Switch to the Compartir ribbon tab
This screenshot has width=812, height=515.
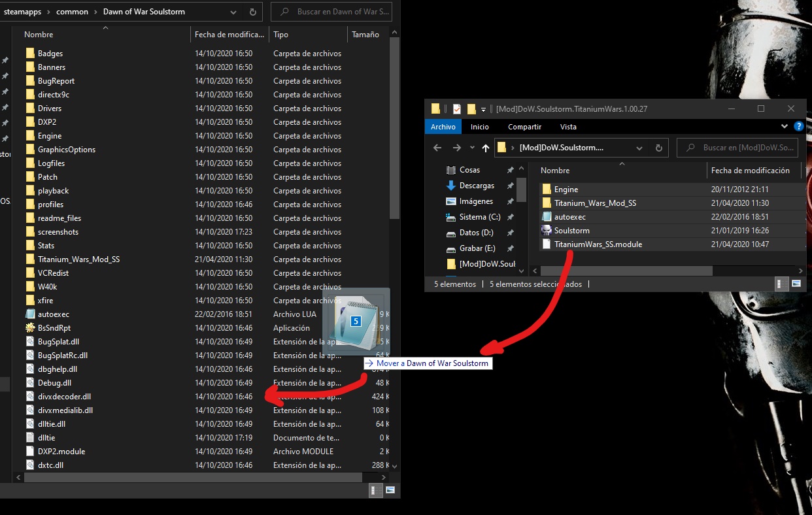[524, 127]
